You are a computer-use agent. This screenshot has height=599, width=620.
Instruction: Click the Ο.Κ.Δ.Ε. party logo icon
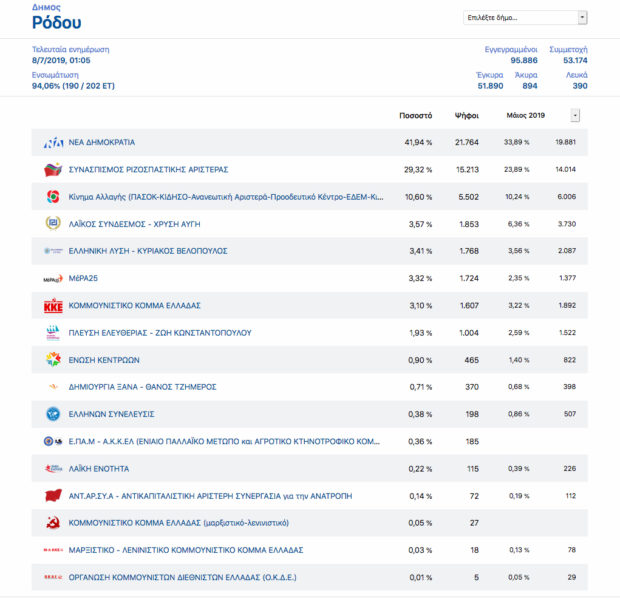point(53,577)
